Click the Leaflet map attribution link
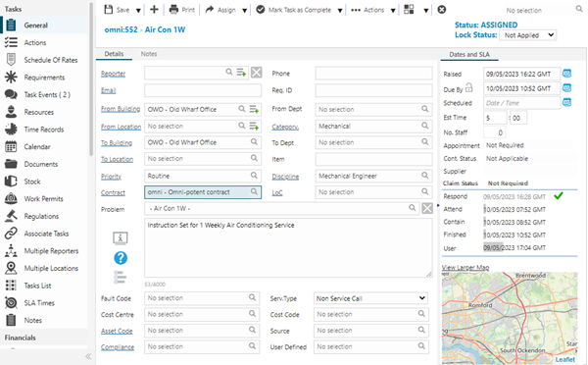This screenshot has width=588, height=365. point(564,359)
